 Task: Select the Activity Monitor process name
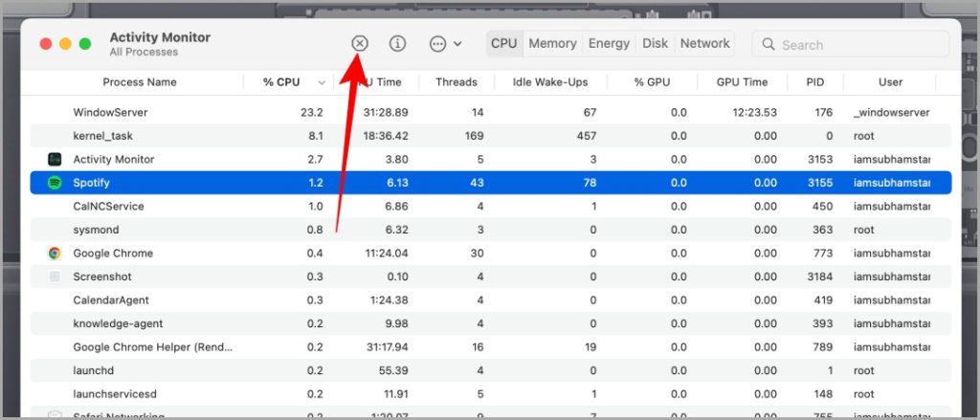(x=114, y=160)
